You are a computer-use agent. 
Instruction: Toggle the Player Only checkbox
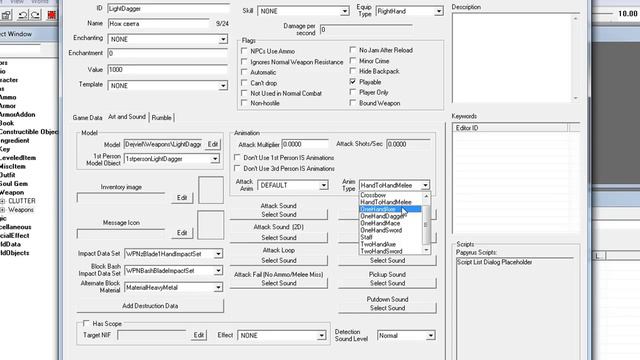point(353,92)
